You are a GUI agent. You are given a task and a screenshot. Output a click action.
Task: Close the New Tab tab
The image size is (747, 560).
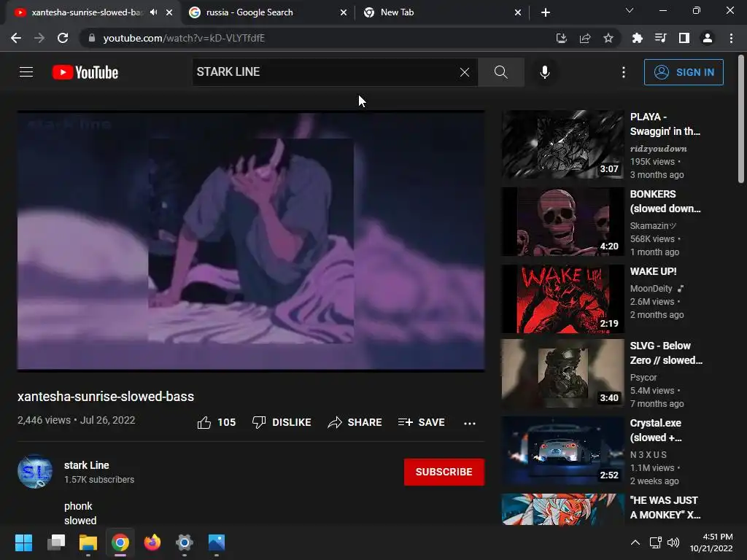[517, 12]
